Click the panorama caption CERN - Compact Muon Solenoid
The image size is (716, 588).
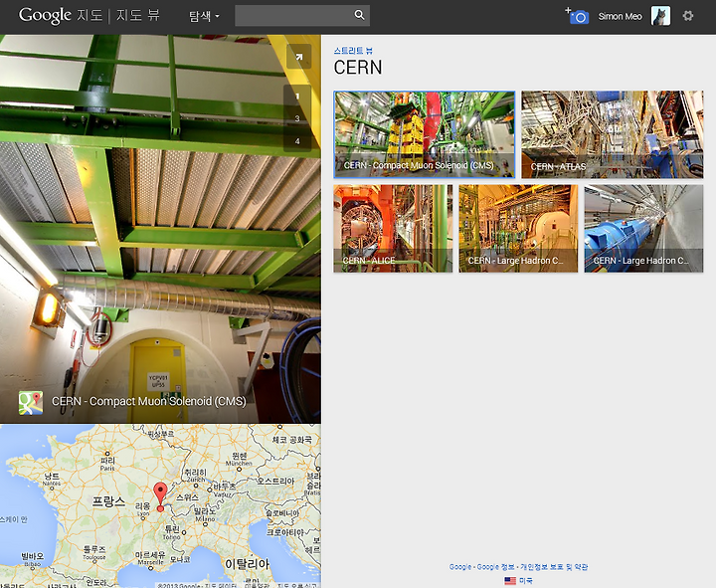point(149,401)
